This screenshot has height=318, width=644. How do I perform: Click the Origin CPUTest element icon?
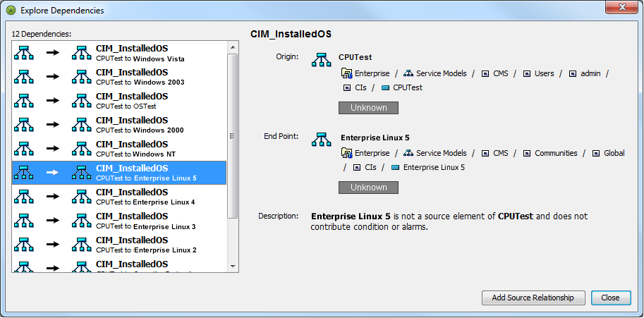pyautogui.click(x=321, y=59)
